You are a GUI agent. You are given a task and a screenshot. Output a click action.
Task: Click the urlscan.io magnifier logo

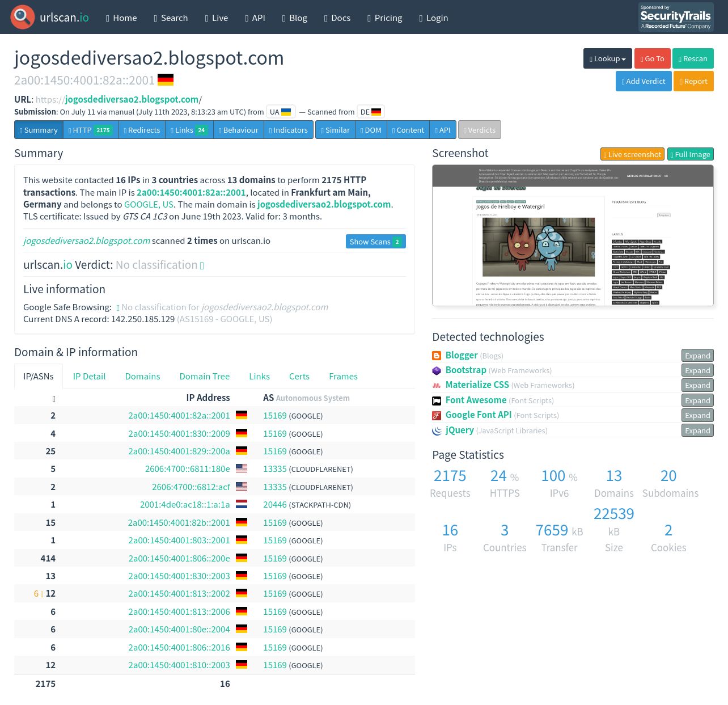[x=23, y=17]
